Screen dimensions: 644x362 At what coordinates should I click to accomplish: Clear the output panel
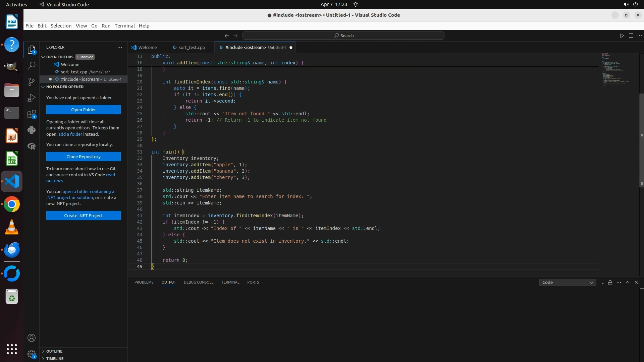click(601, 283)
